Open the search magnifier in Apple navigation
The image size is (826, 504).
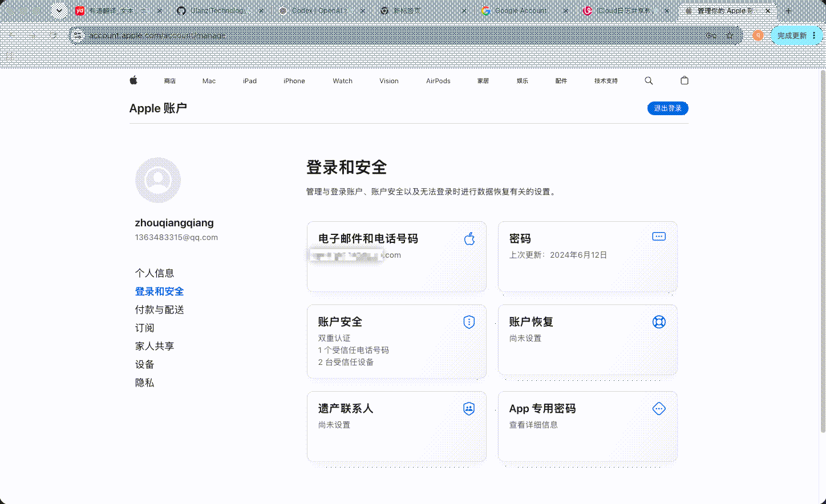point(649,81)
